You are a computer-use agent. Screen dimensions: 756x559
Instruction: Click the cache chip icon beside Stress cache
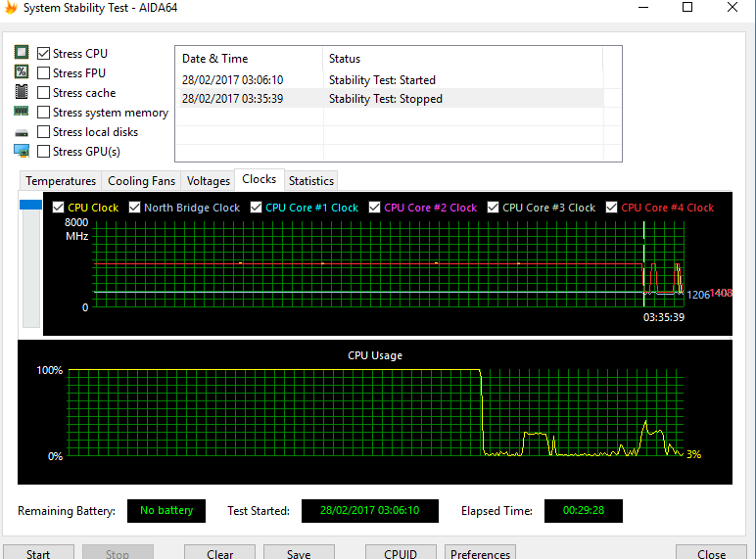pos(22,92)
